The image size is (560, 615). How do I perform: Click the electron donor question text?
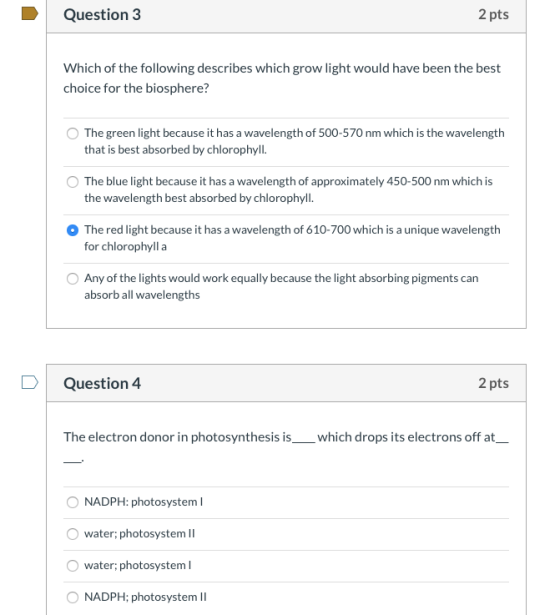[x=286, y=447]
